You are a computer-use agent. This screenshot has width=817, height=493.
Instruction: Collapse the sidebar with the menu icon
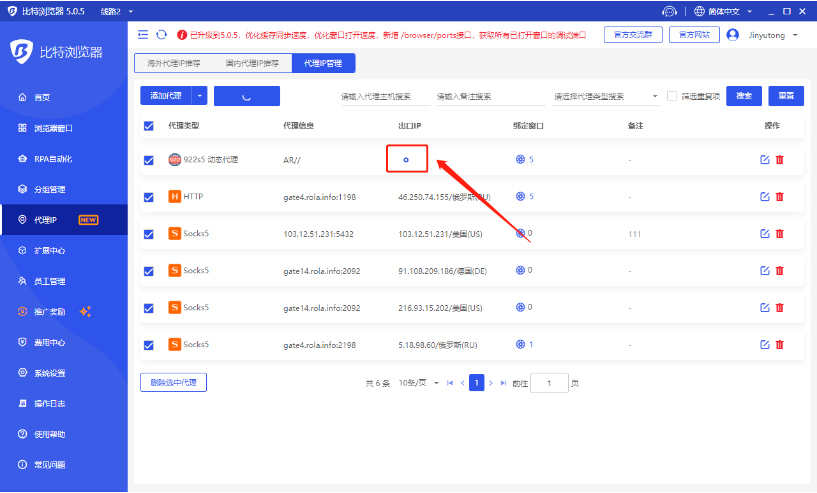pos(143,34)
